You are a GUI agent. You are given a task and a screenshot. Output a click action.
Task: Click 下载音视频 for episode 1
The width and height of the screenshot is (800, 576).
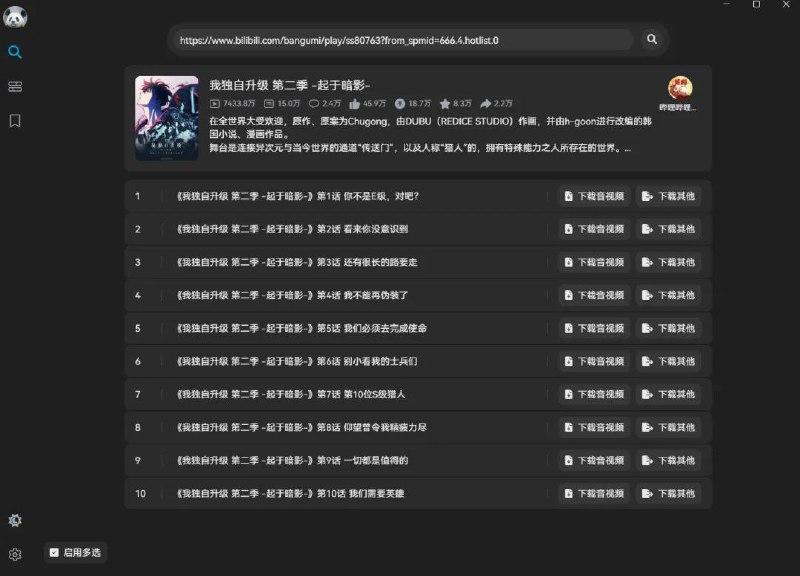594,196
